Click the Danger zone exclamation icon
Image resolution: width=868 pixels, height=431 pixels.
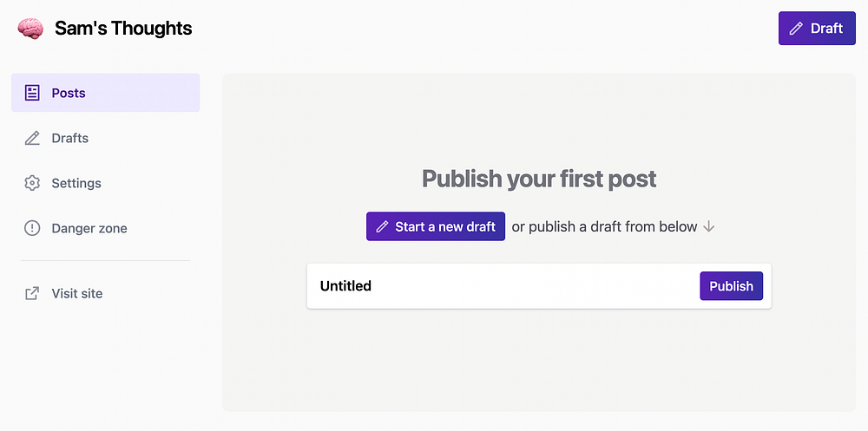pyautogui.click(x=32, y=228)
